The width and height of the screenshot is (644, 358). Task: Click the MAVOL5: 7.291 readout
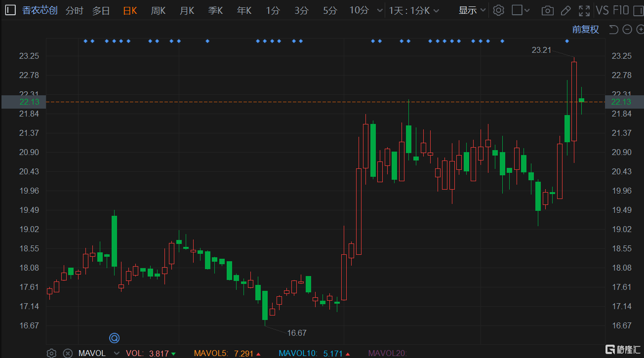[227, 353]
